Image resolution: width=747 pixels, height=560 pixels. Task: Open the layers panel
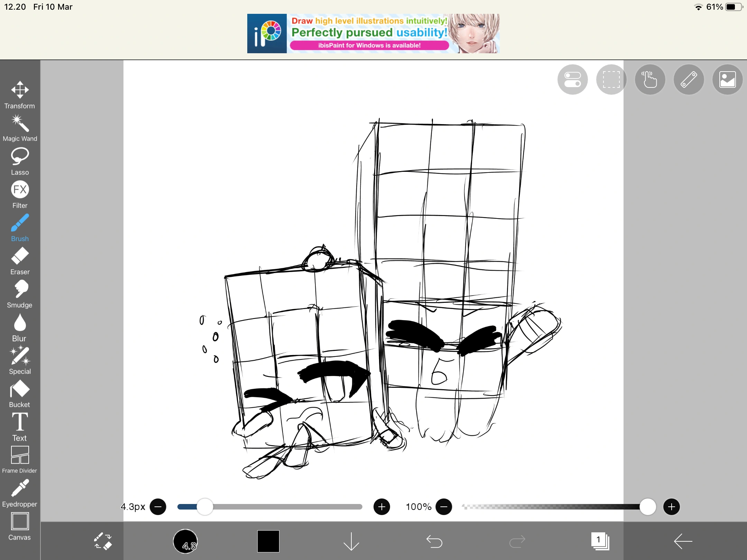tap(600, 541)
